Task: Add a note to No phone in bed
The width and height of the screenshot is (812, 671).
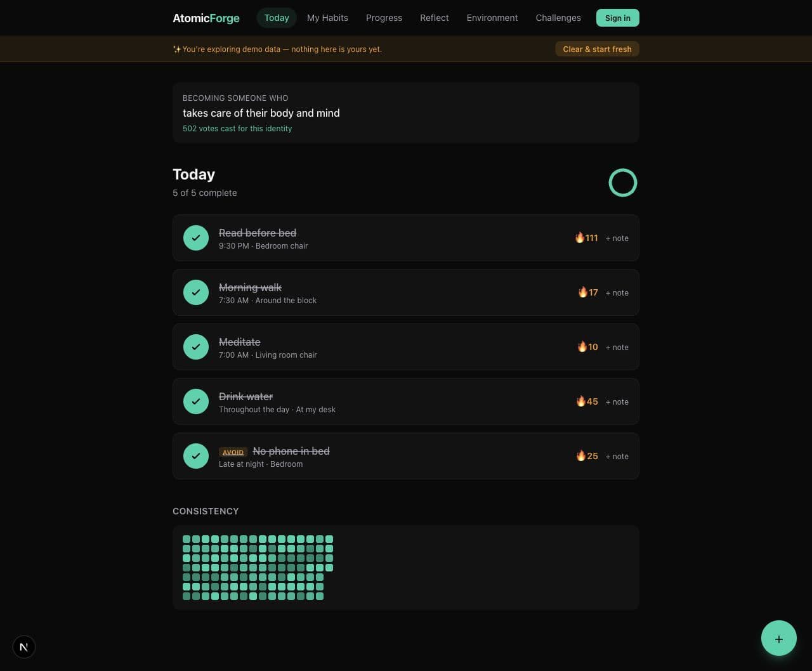Action: (x=617, y=457)
